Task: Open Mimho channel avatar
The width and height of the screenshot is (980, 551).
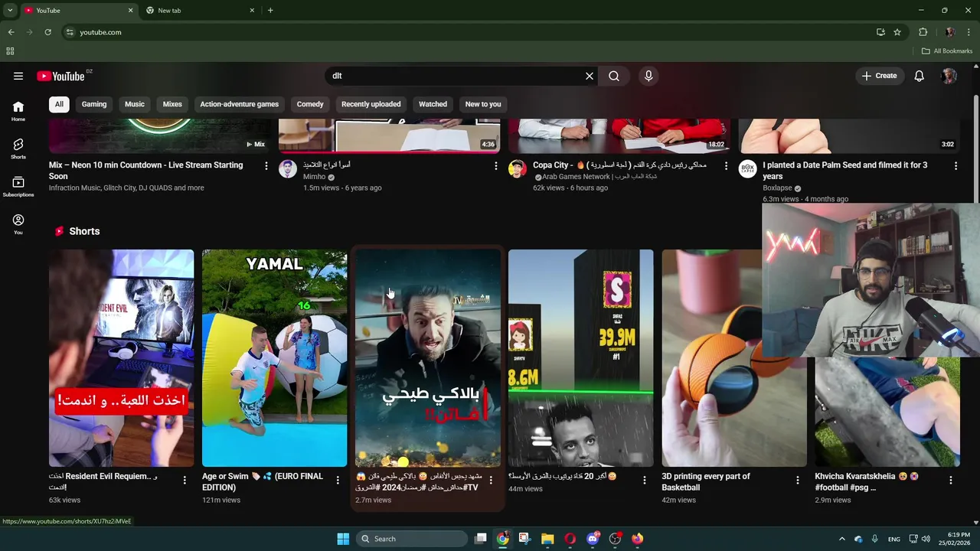Action: [288, 169]
